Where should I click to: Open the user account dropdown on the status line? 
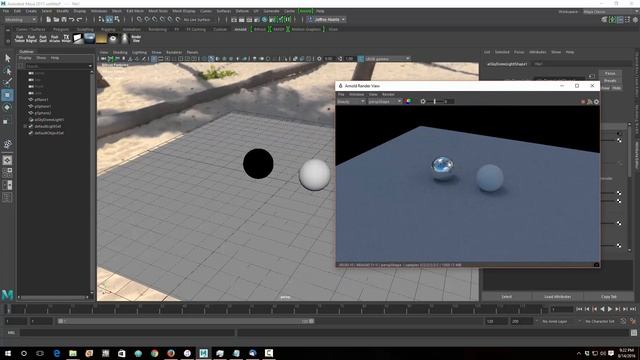(327, 19)
